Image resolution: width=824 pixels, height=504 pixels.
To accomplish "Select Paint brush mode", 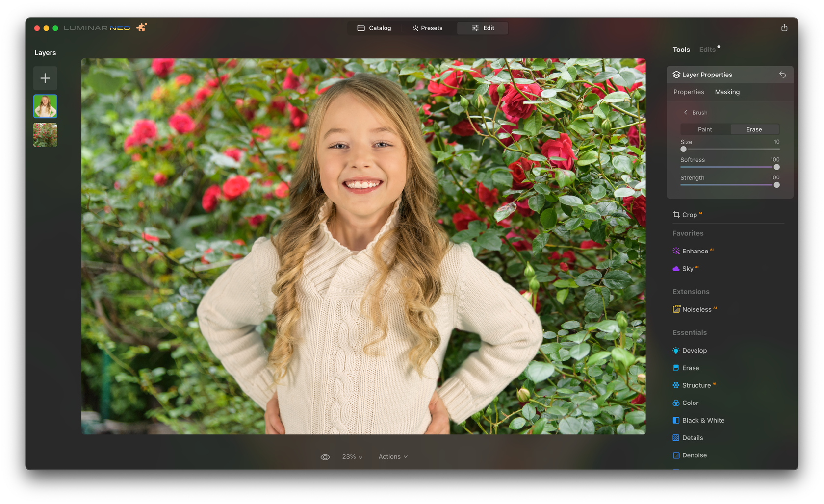I will [705, 129].
